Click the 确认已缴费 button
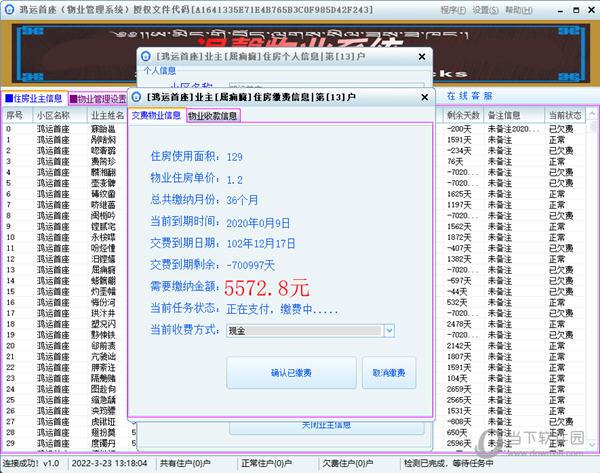 291,373
